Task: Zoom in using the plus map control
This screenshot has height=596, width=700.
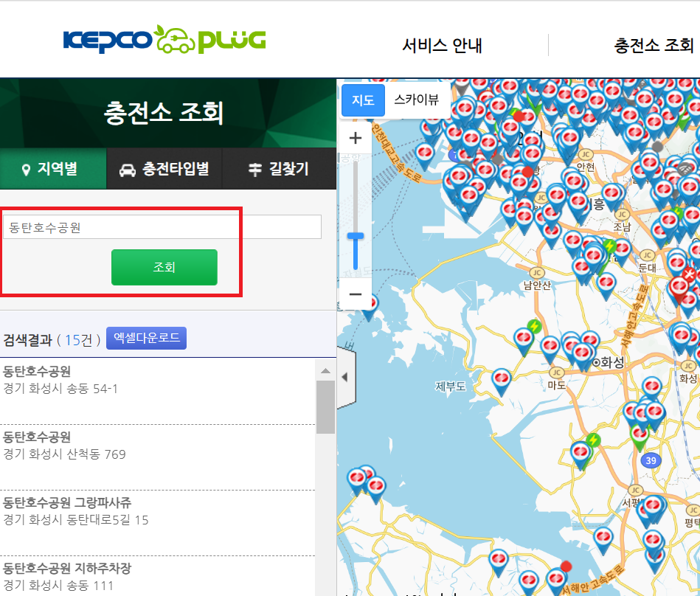Action: pos(355,137)
